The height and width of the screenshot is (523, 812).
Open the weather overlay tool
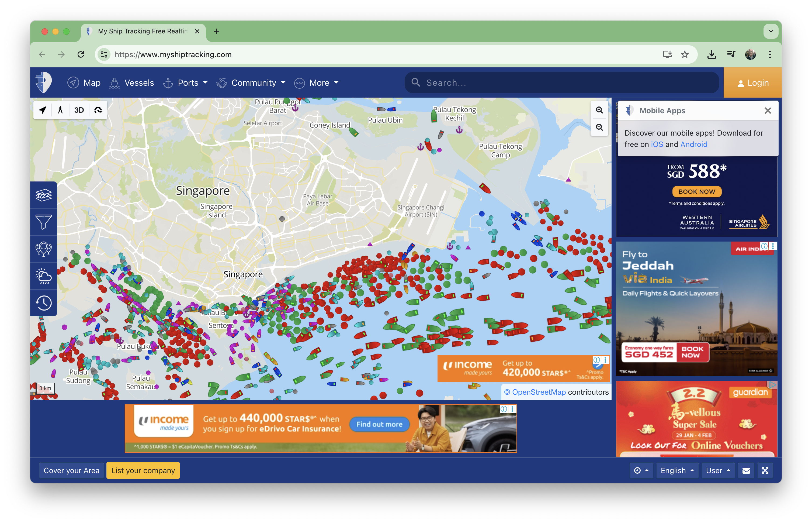click(x=44, y=276)
